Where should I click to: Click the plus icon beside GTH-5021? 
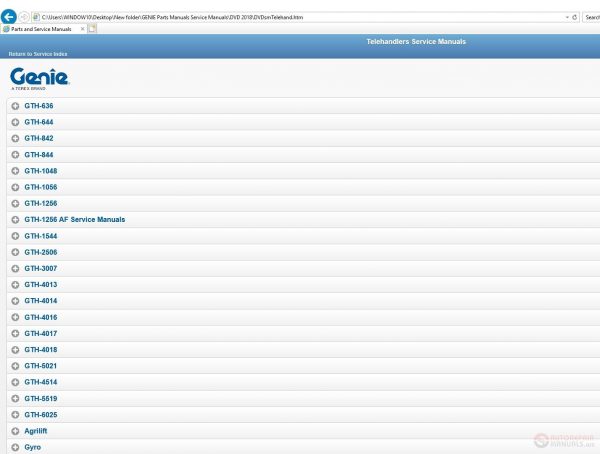[x=15, y=366]
